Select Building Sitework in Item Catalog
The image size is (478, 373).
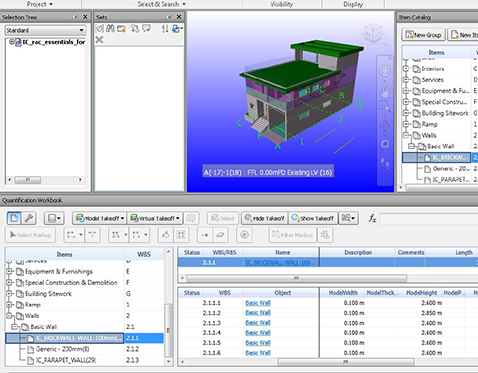[x=445, y=113]
